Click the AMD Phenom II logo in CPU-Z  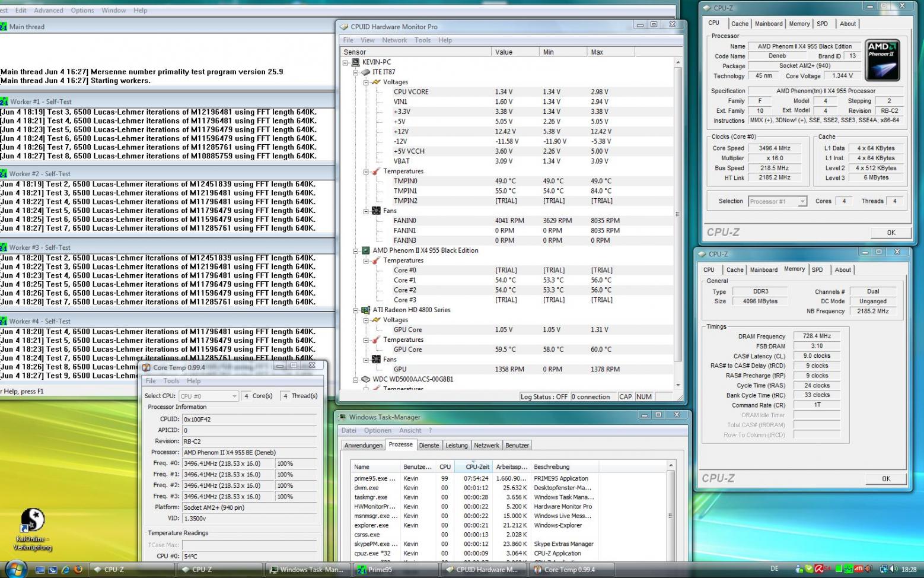tap(882, 61)
